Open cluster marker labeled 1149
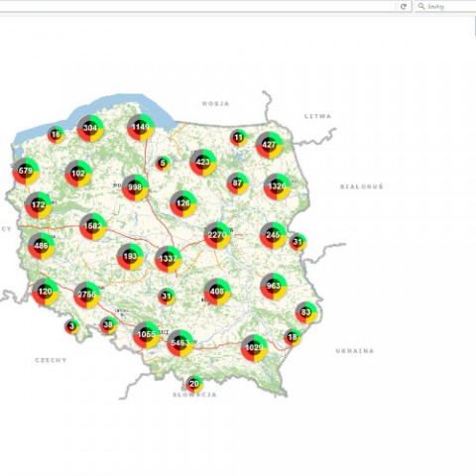 141,127
